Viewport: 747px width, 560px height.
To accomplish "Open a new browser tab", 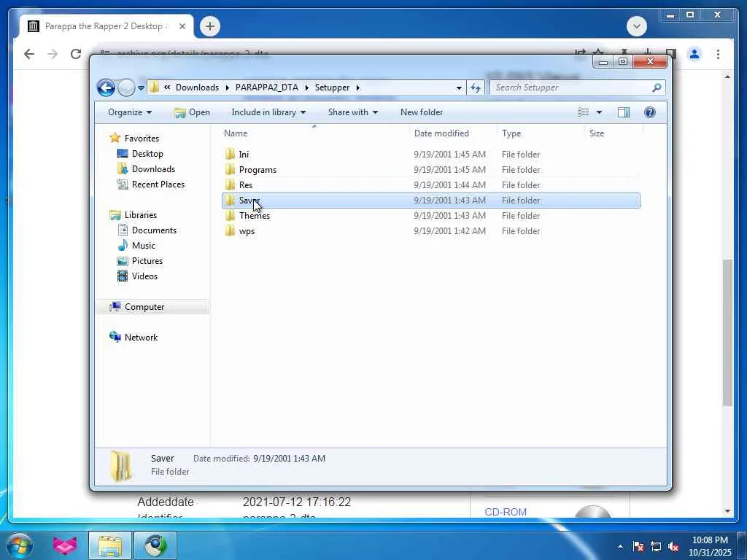I will coord(210,26).
